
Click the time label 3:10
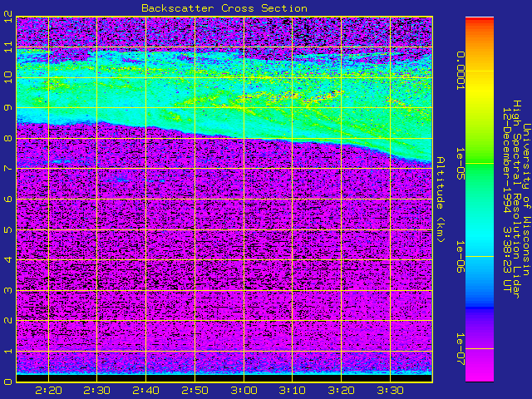tap(292, 391)
